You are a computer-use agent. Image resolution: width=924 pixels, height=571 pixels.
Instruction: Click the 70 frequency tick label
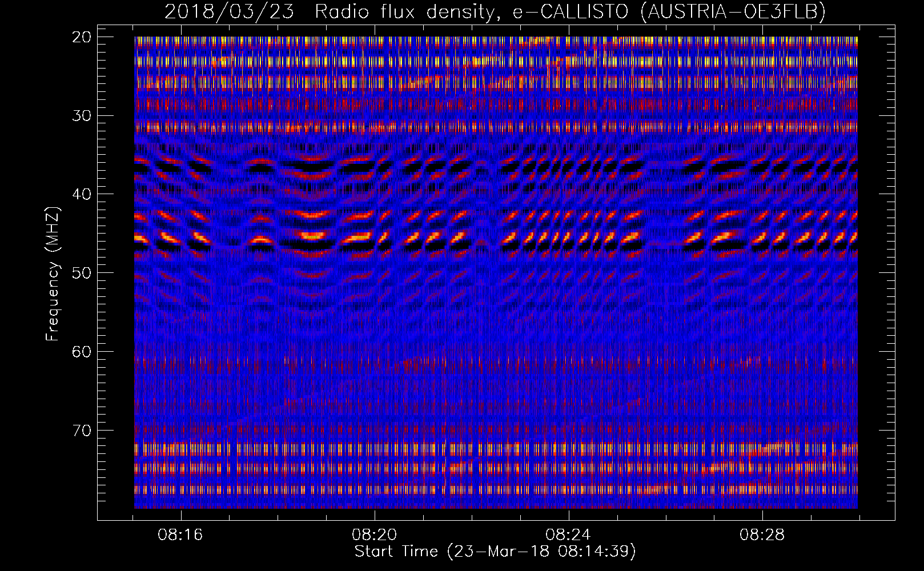82,431
